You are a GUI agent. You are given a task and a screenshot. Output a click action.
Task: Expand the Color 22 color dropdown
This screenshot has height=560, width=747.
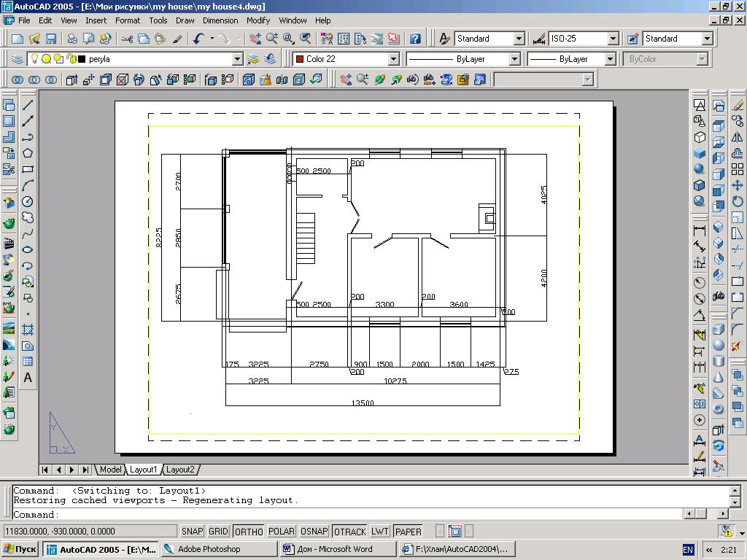click(393, 59)
